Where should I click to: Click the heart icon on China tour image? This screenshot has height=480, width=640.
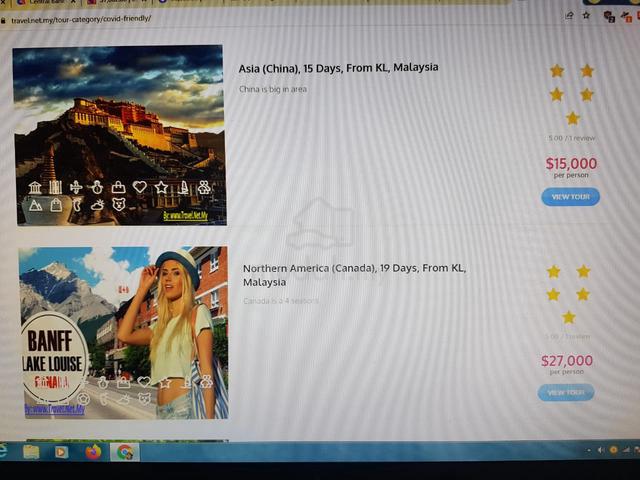click(x=140, y=187)
